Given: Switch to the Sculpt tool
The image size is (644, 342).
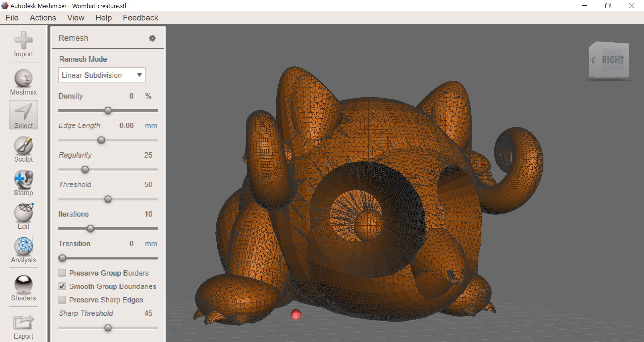Looking at the screenshot, I should [x=23, y=148].
